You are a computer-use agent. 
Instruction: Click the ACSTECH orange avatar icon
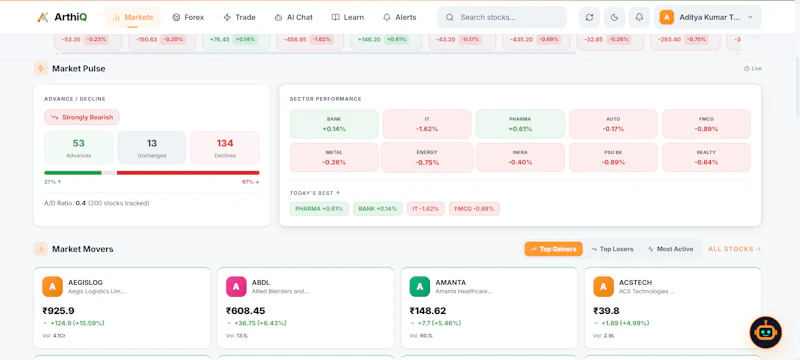tap(604, 287)
